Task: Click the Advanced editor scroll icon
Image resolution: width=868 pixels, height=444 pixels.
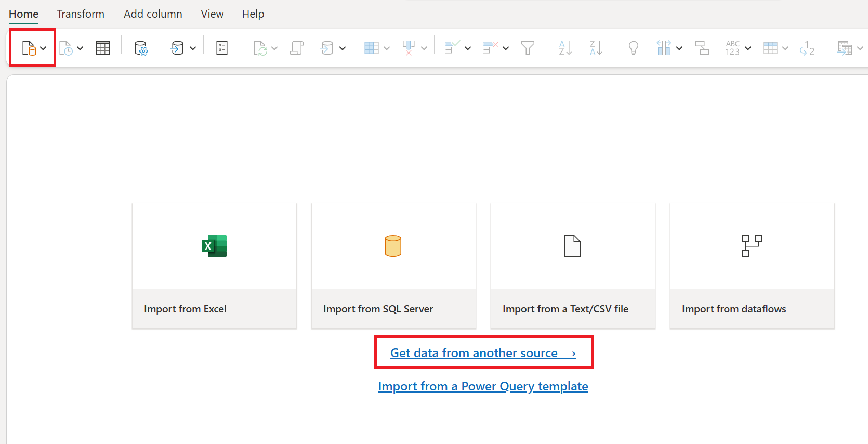Action: [297, 48]
